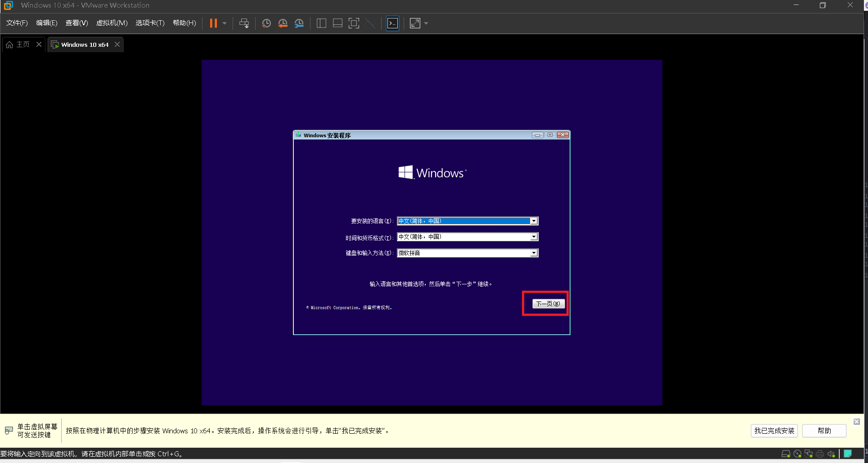Expand the 要安装的语言 language dropdown

[x=534, y=221]
